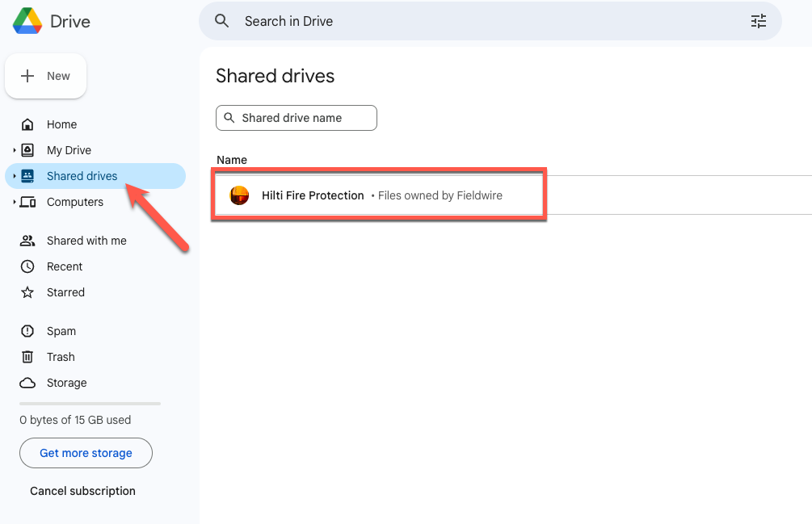Click the storage usage progress bar

pos(90,404)
